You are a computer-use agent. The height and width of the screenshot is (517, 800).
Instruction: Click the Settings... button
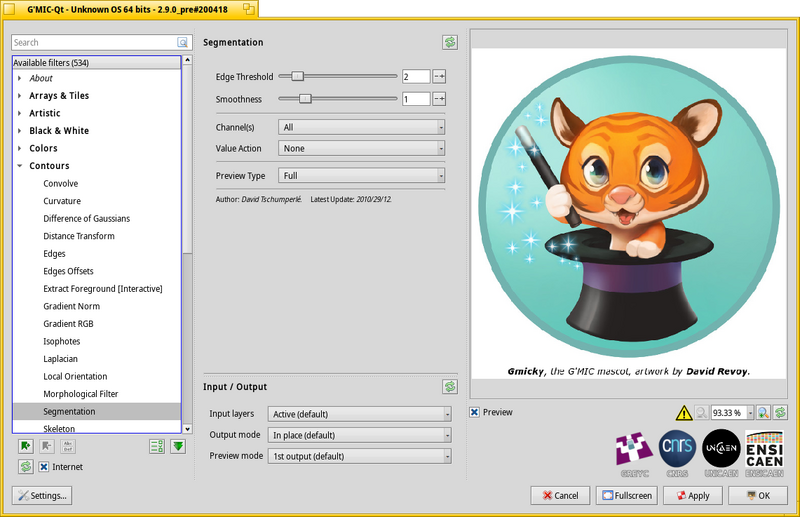[x=42, y=496]
